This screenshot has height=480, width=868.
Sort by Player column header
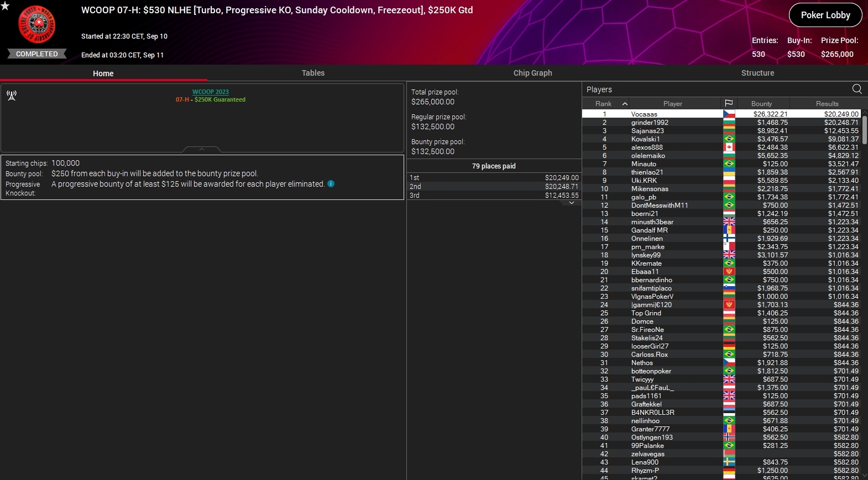point(672,103)
